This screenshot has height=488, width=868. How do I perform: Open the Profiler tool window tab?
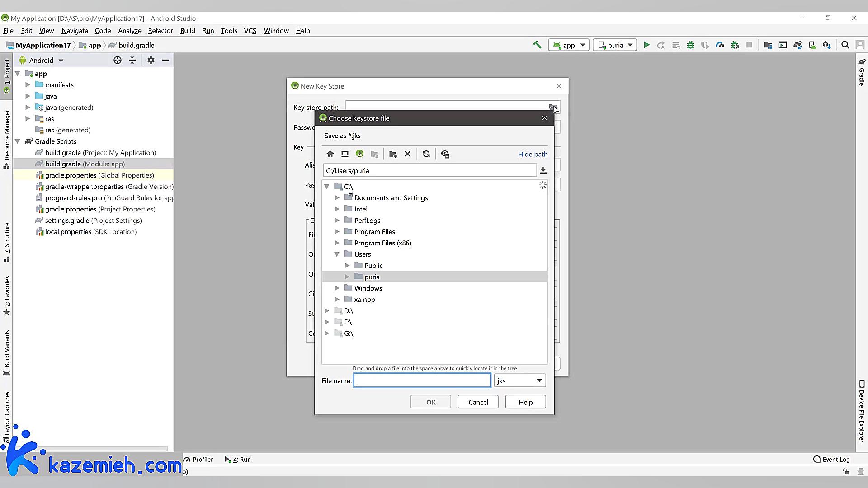tap(198, 459)
